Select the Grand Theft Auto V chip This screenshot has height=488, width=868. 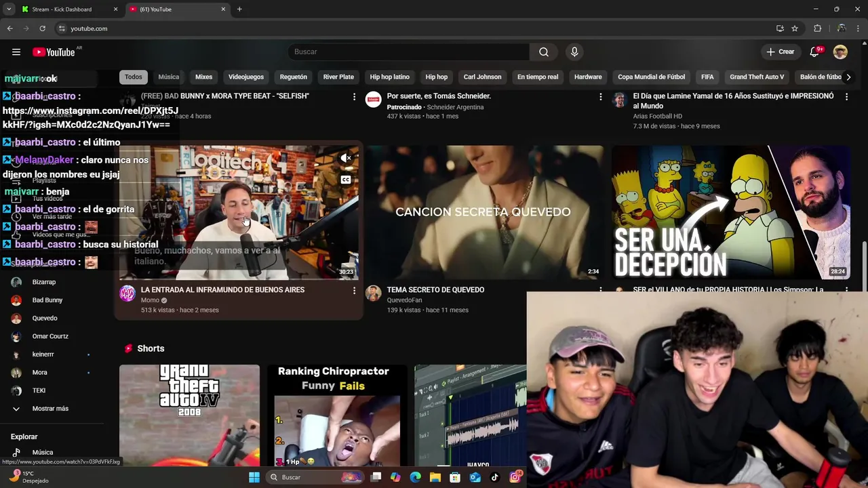click(x=757, y=77)
